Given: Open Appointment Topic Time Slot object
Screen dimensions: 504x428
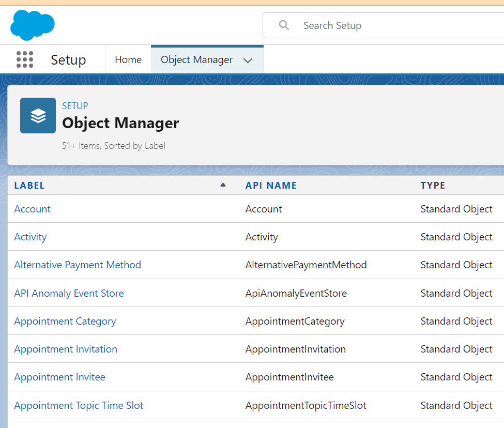Looking at the screenshot, I should (79, 405).
